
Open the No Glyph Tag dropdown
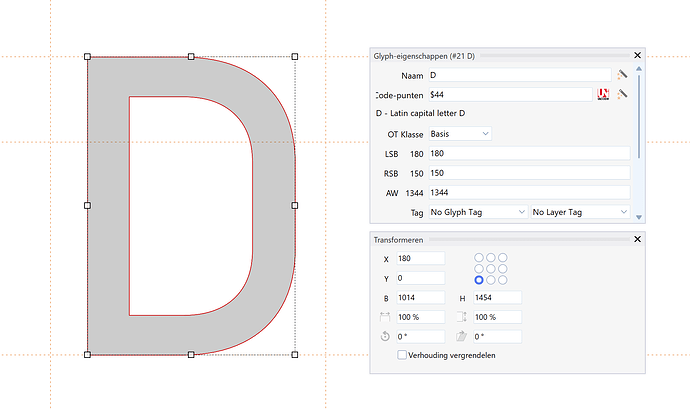(478, 212)
